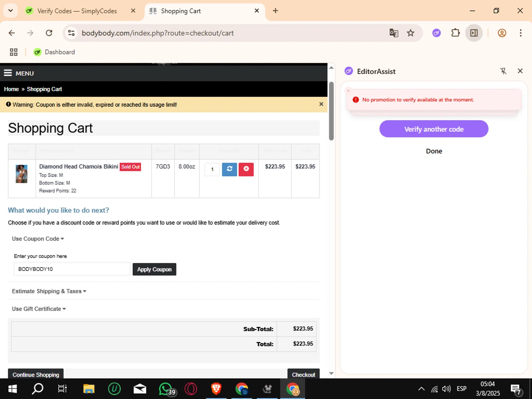The width and height of the screenshot is (532, 399).
Task: Dismiss the No promotion error message
Action: pyautogui.click(x=348, y=90)
